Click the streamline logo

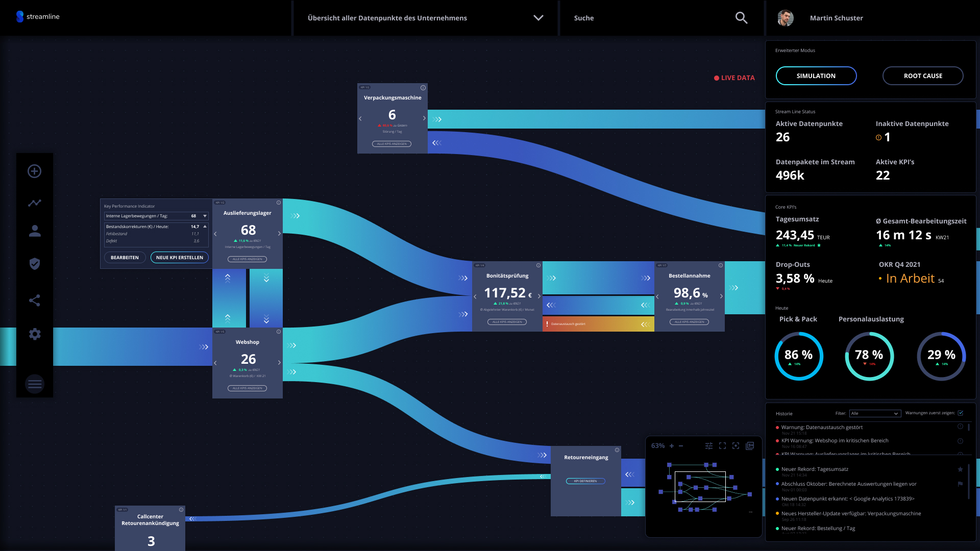pos(38,16)
